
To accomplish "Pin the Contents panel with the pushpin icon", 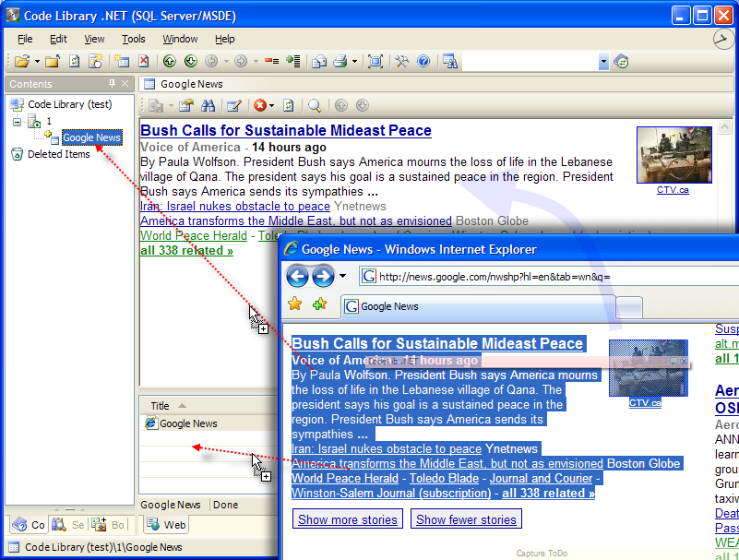I will click(112, 83).
